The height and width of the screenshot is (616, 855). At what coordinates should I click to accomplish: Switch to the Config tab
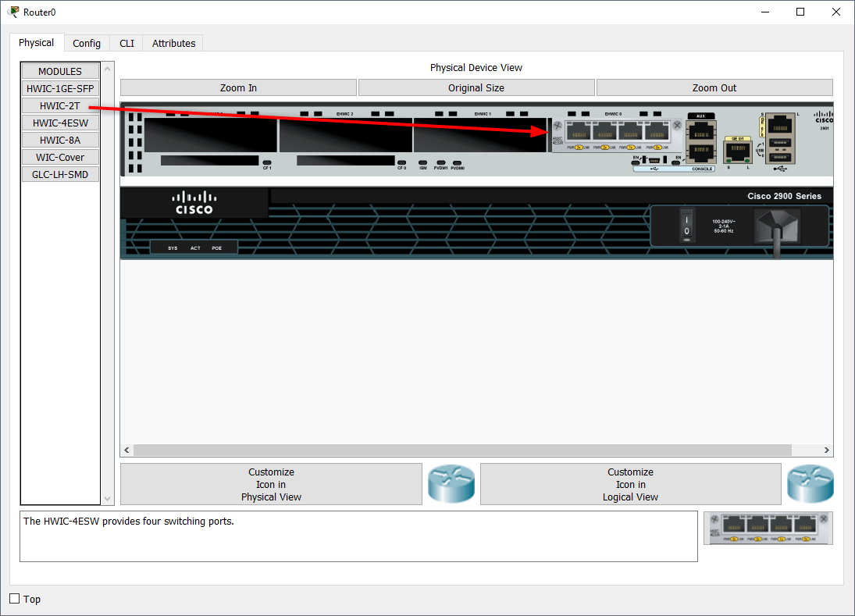click(x=87, y=43)
